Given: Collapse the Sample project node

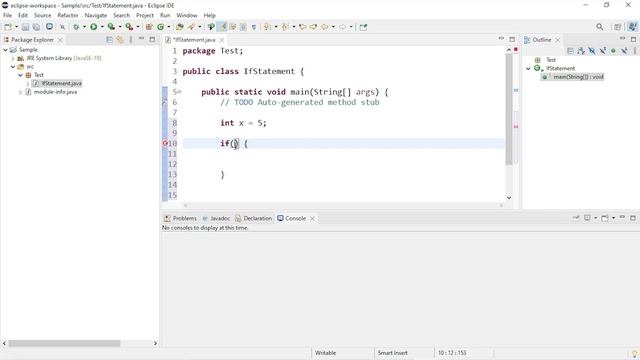Looking at the screenshot, I should (5, 50).
